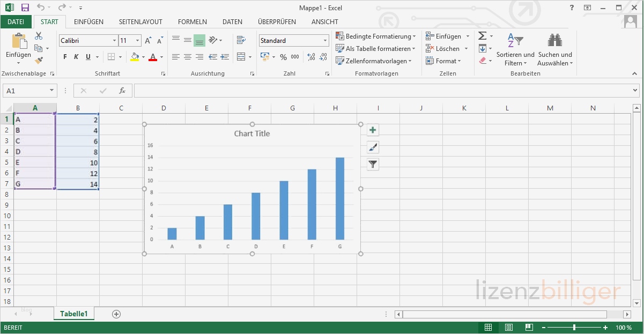Click the AutoSum sigma icon
Image resolution: width=644 pixels, height=334 pixels.
tap(482, 36)
